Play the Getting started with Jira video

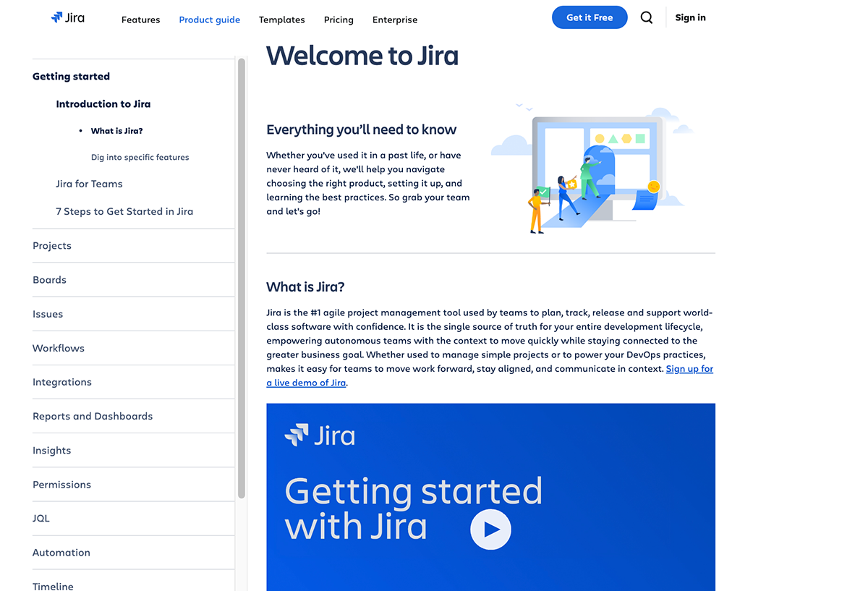click(490, 530)
